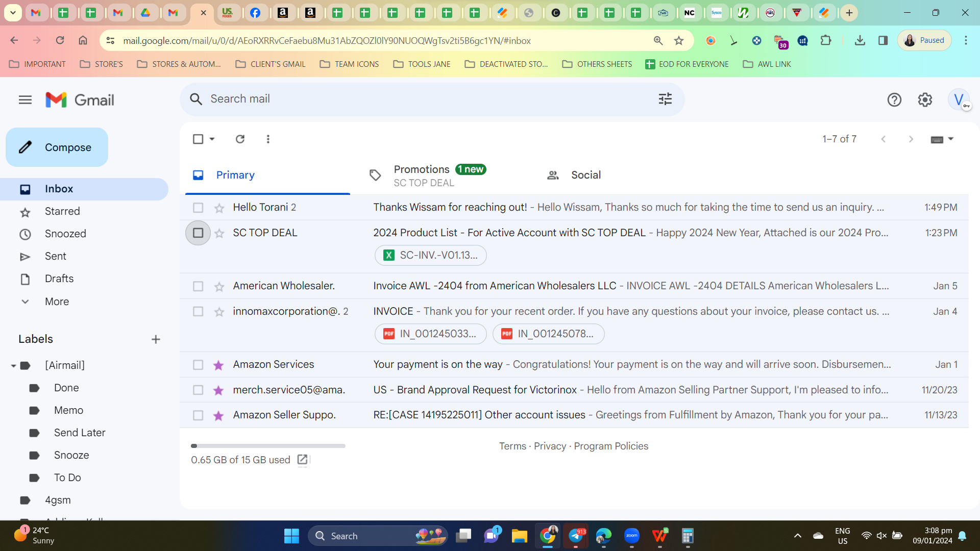Open the Send Later label
This screenshot has height=551, width=980.
[80, 433]
